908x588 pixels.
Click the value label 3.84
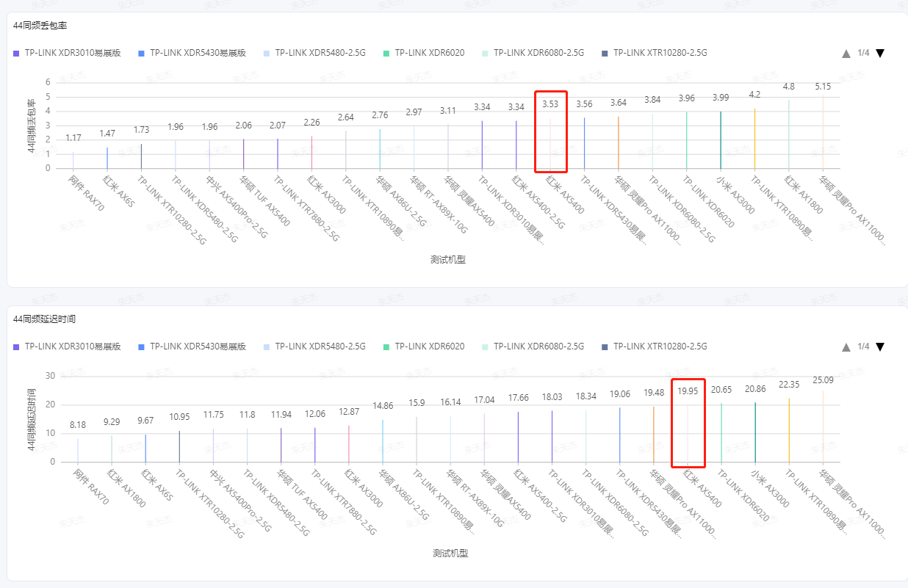click(652, 101)
